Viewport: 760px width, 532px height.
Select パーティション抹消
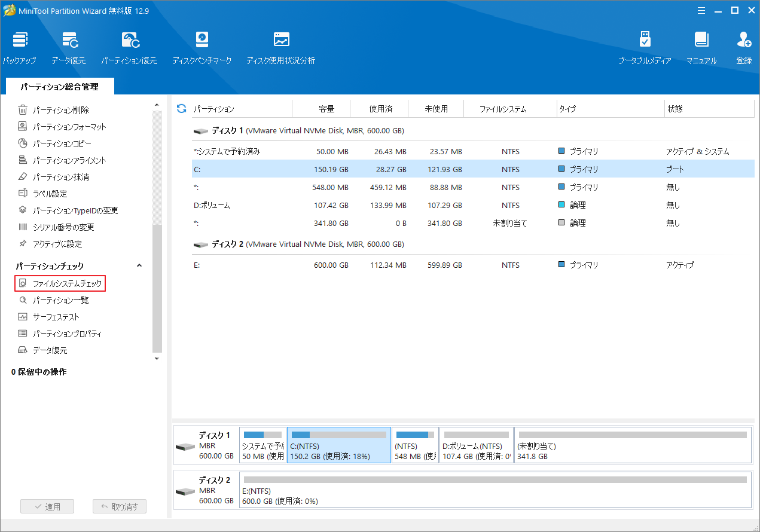(x=53, y=177)
